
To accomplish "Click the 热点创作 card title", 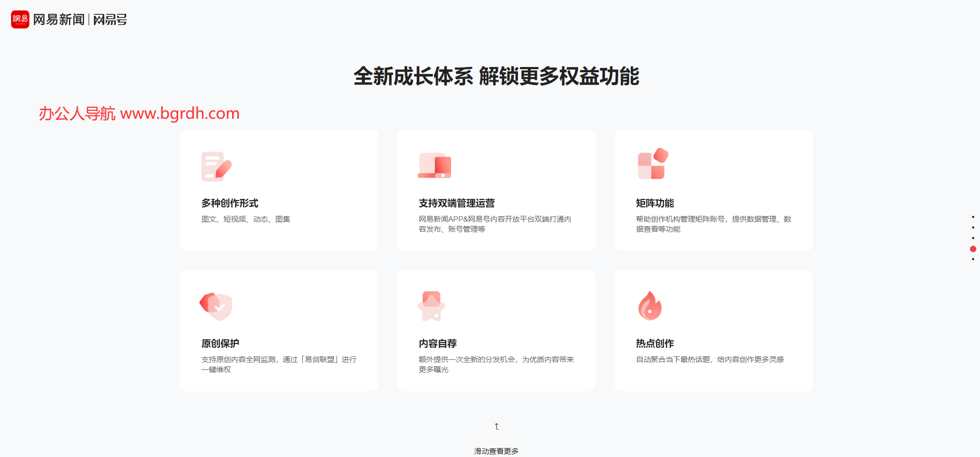I will (655, 344).
